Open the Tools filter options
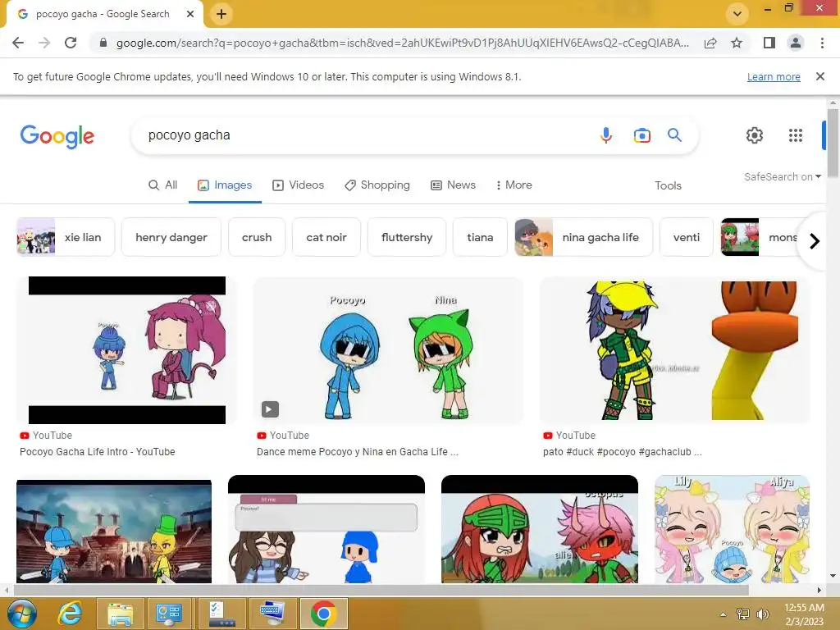The height and width of the screenshot is (630, 840). [x=668, y=185]
